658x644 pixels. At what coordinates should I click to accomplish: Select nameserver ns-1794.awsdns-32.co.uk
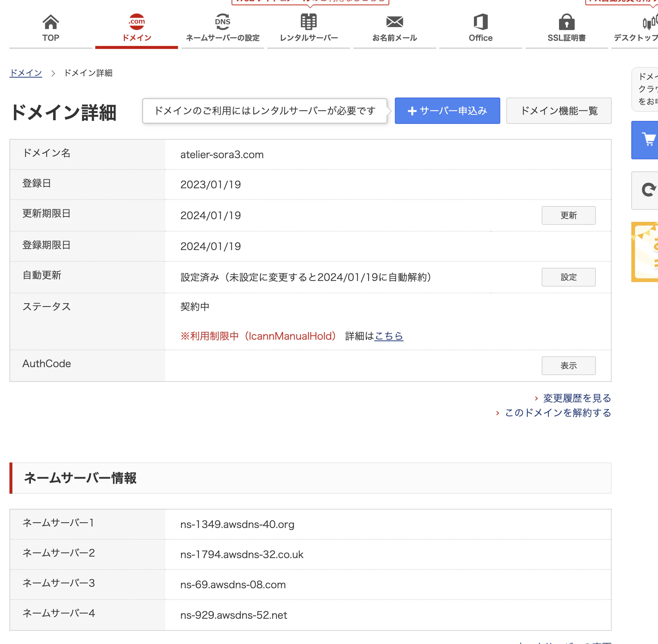click(x=242, y=554)
